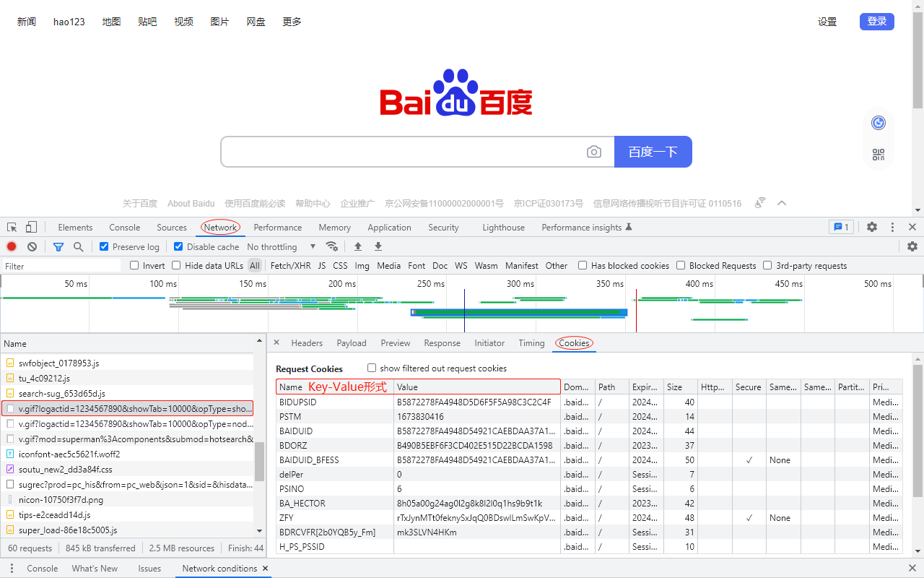Open the Response tab

[x=443, y=343]
